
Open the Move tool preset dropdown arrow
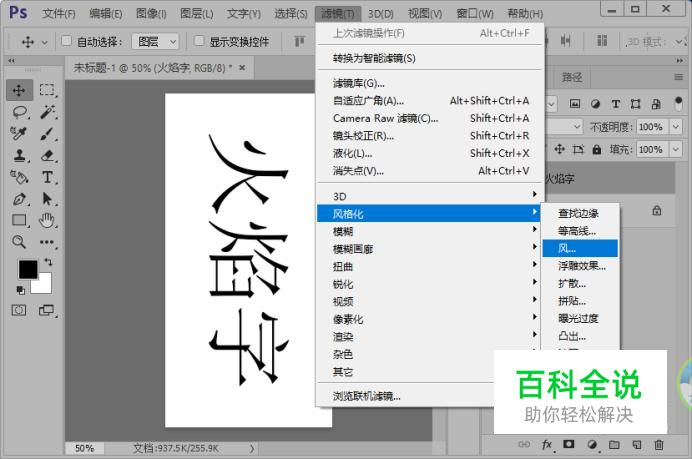[45, 42]
